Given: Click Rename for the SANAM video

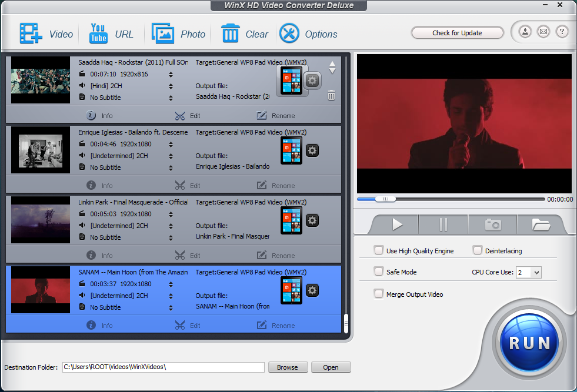Looking at the screenshot, I should click(x=276, y=325).
